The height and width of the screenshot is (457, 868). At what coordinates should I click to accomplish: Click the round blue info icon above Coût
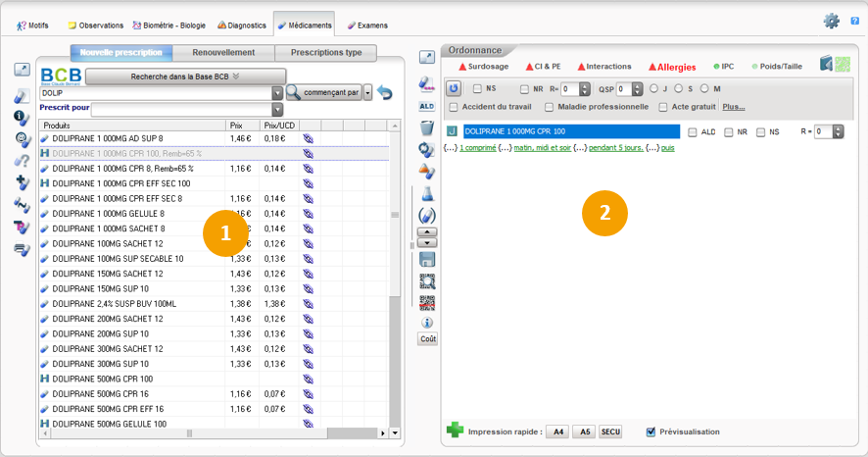coord(427,323)
